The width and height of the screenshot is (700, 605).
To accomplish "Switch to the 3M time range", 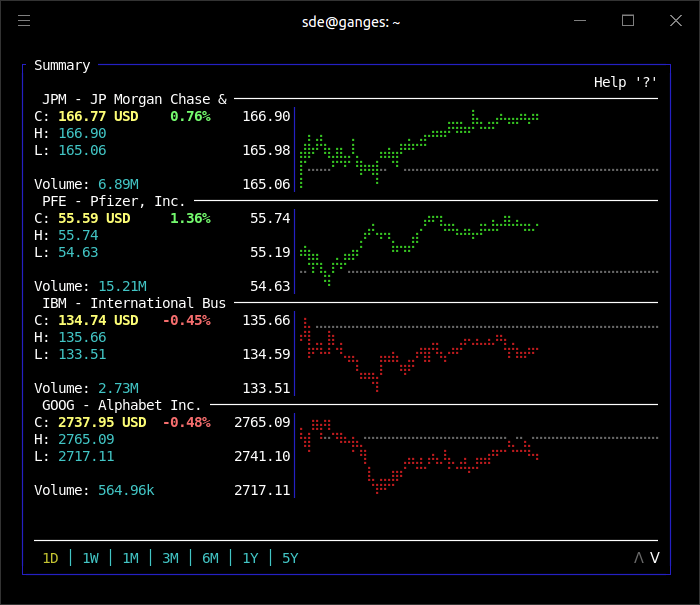I will 170,558.
